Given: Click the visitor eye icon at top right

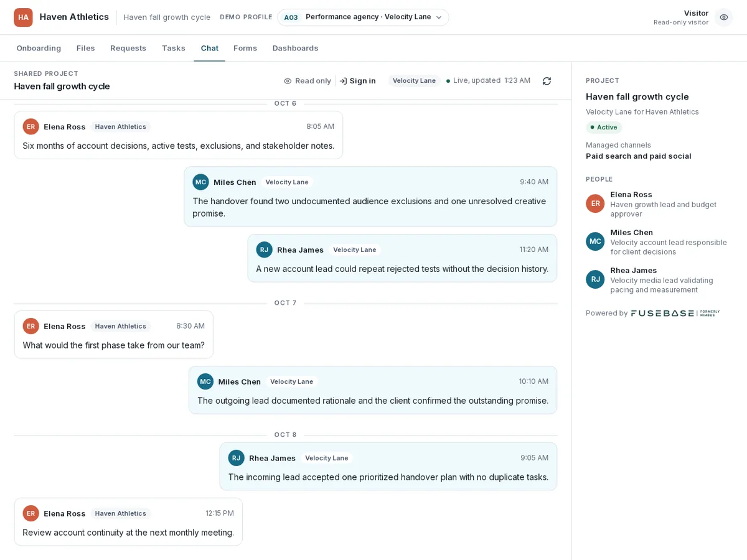Looking at the screenshot, I should pos(723,17).
